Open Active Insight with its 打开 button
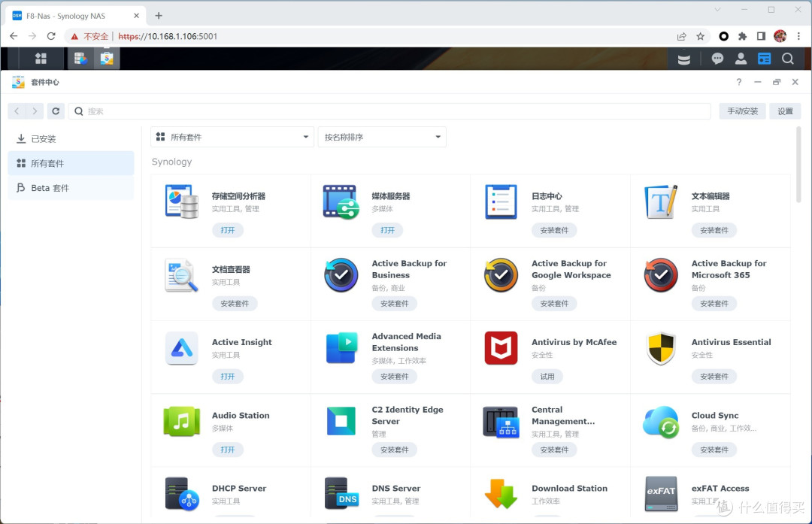This screenshot has width=812, height=524. tap(228, 377)
